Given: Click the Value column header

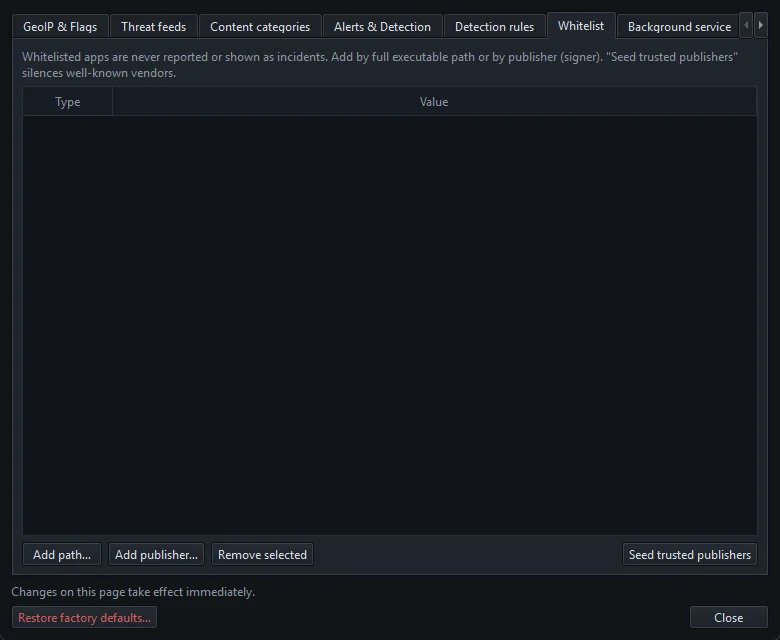Looking at the screenshot, I should coord(434,101).
